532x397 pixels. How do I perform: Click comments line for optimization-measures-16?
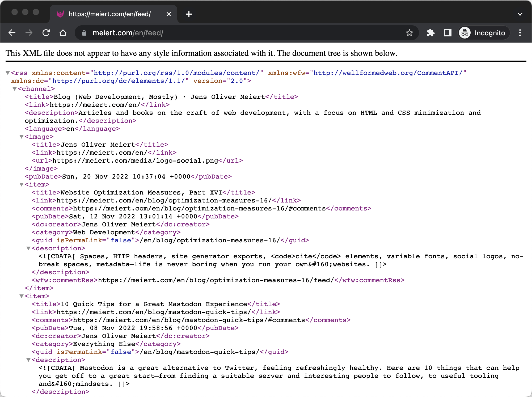[201, 208]
